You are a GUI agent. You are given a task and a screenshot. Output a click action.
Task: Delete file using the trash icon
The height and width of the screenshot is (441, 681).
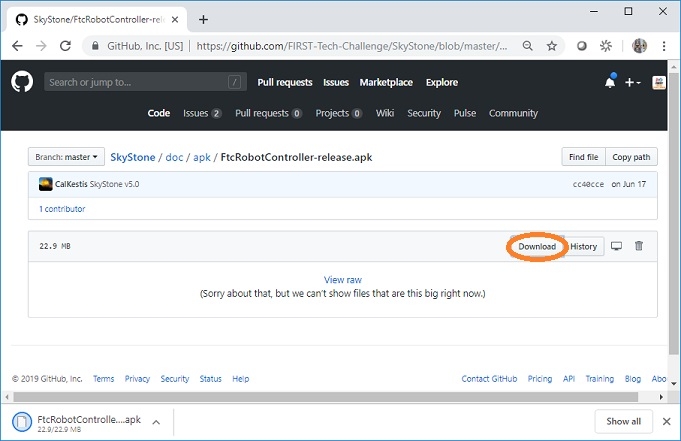pos(639,246)
